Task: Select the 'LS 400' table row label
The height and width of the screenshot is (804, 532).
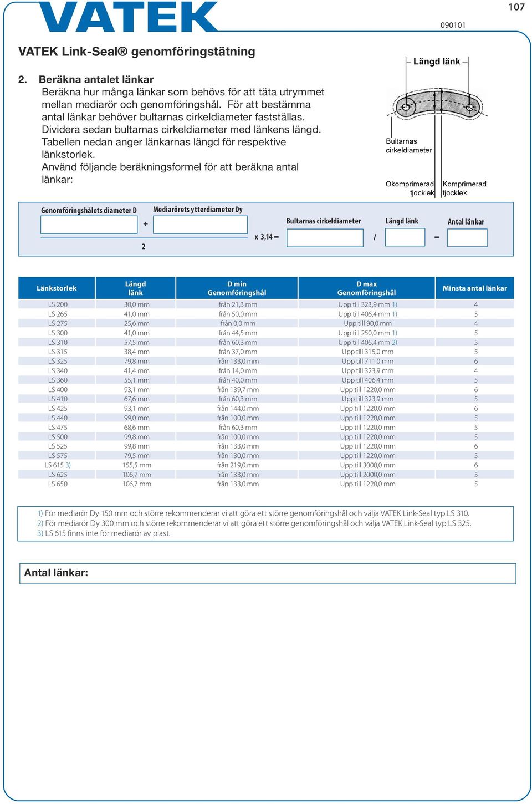Action: coord(58,390)
